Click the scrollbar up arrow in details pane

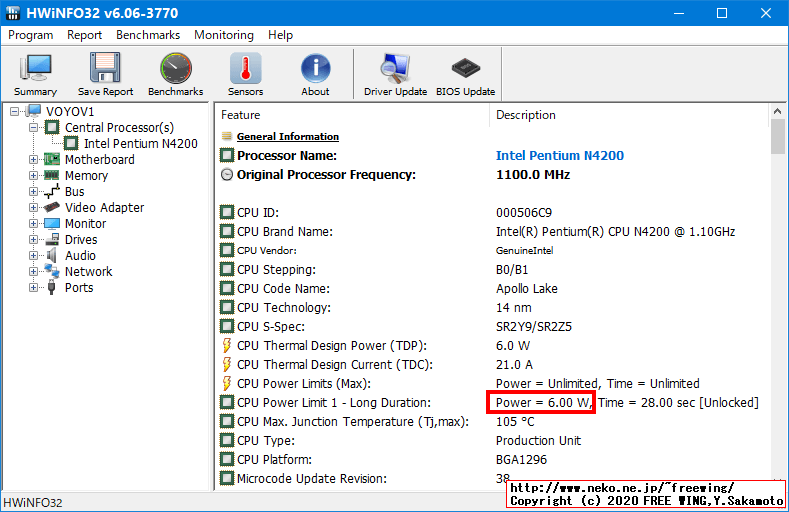tap(777, 111)
